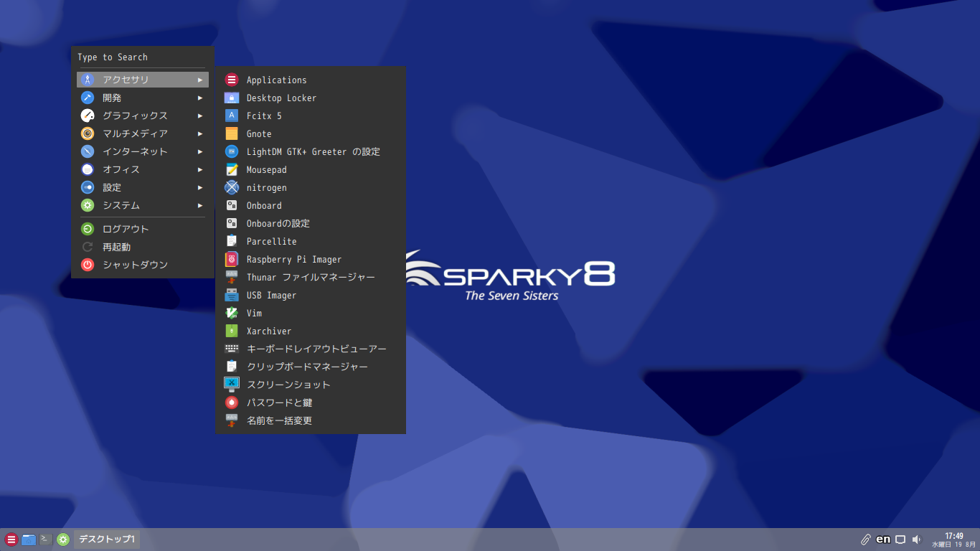Launch Mousepad via its notepad icon
This screenshot has height=551, width=980.
(x=232, y=169)
